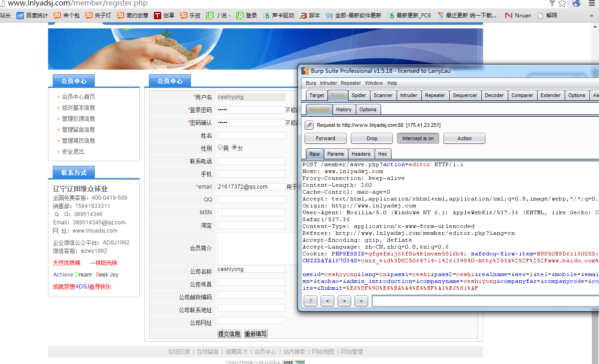Viewport: 599px width, 364px height.
Task: Open the 简约创意 bookmark
Action: (132, 16)
